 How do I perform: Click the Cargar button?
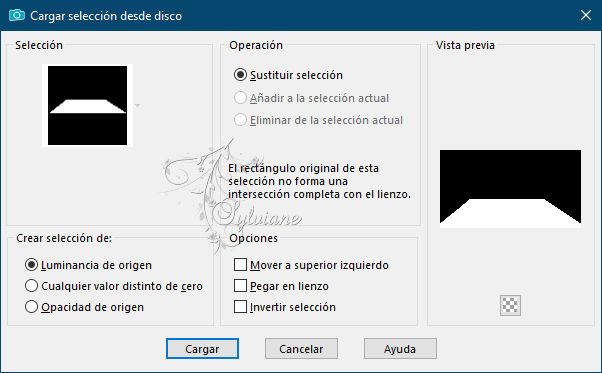point(202,348)
